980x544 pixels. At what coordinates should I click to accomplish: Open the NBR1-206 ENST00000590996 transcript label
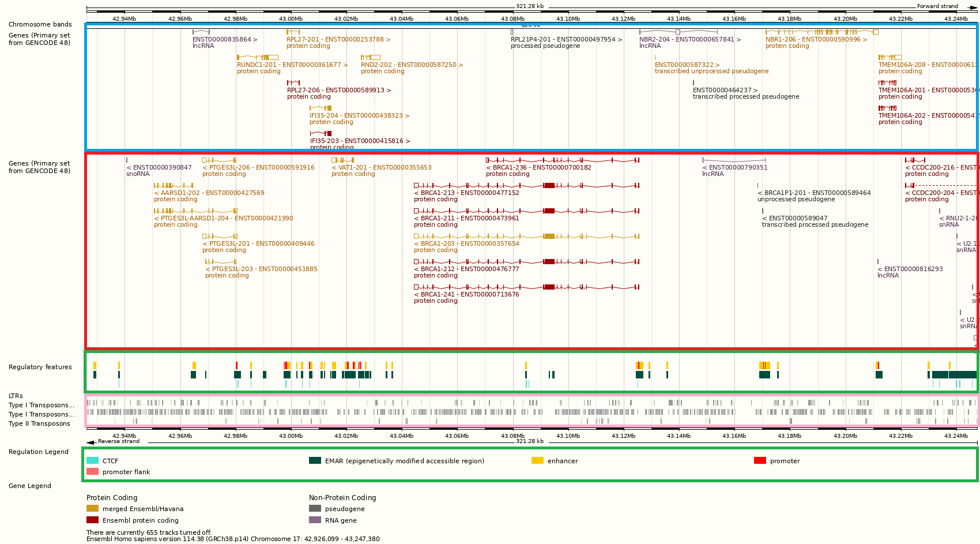tap(816, 39)
